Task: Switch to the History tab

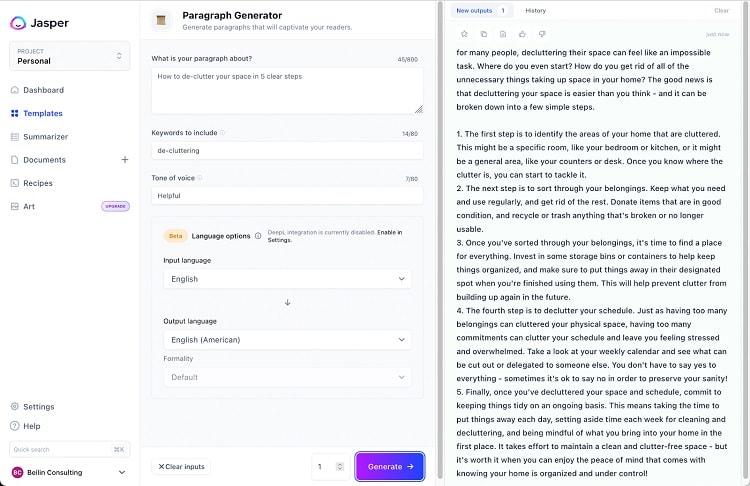Action: tap(535, 11)
